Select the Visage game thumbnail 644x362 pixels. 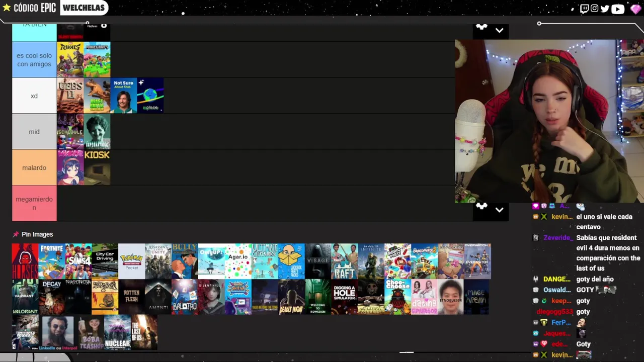click(318, 261)
